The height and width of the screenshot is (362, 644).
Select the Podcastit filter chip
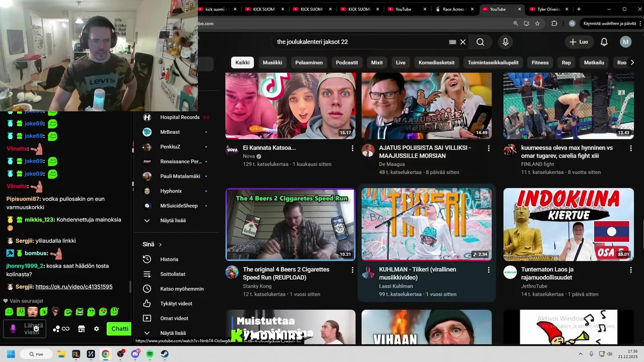click(x=347, y=62)
